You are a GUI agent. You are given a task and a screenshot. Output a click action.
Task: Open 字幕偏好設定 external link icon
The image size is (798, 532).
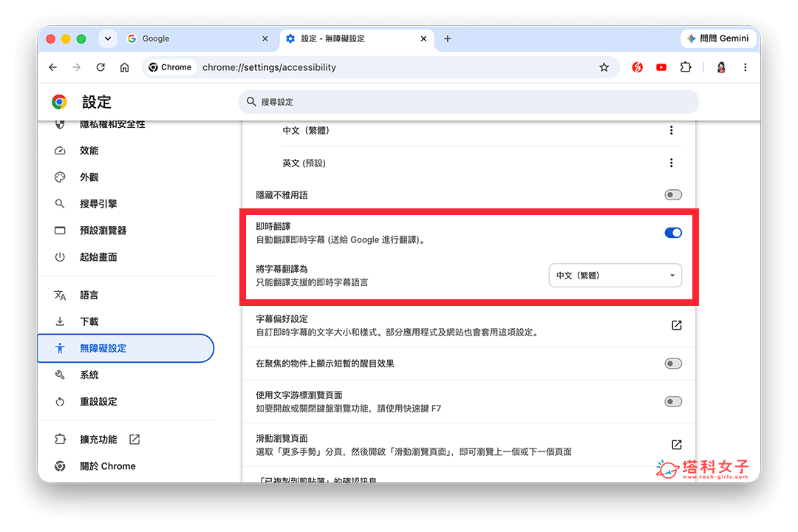676,325
